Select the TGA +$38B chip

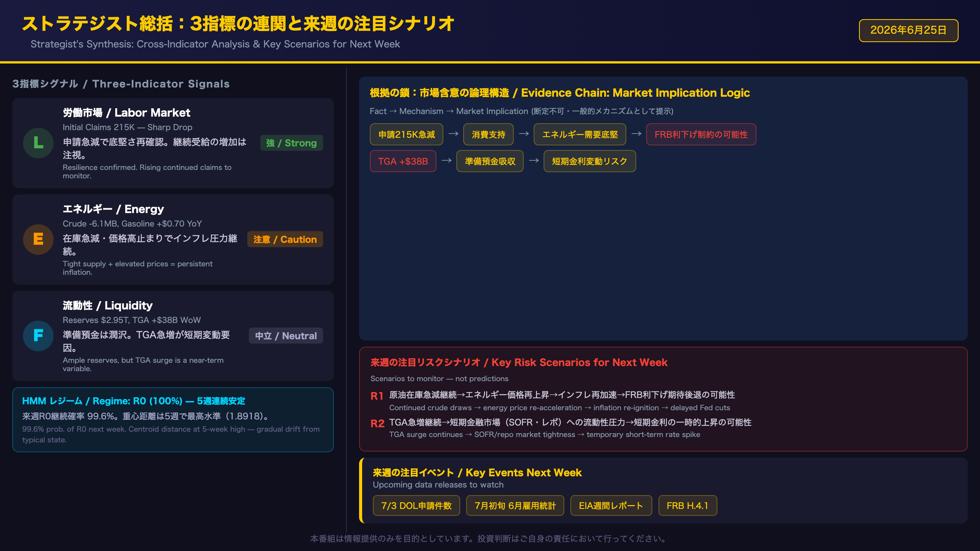(x=403, y=161)
